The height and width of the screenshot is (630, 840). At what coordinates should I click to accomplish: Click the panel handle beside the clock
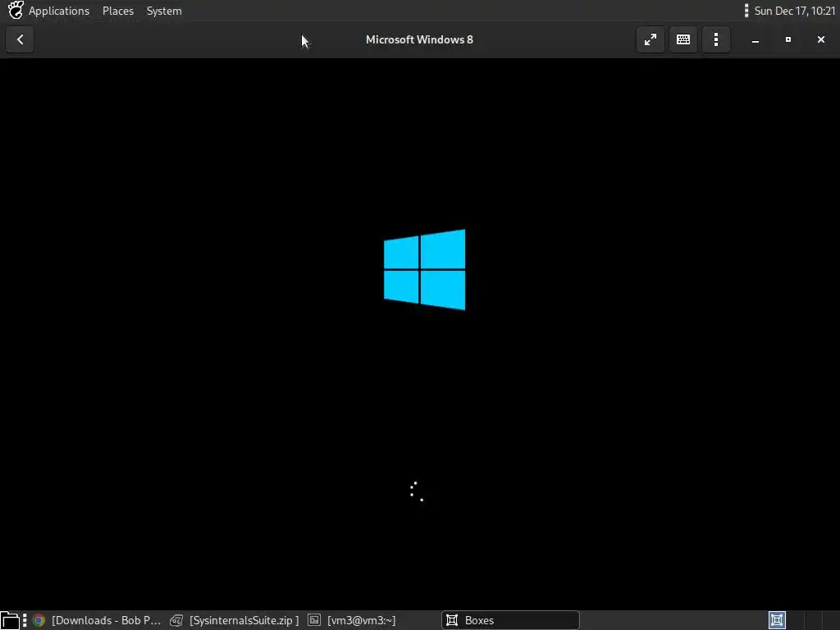pos(746,11)
